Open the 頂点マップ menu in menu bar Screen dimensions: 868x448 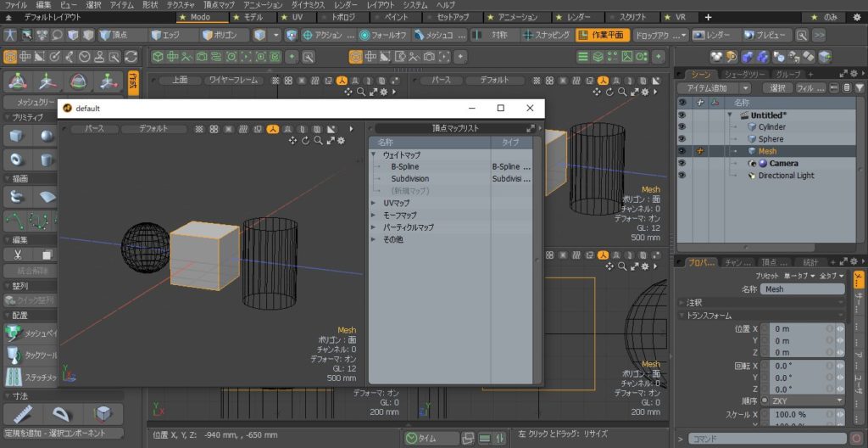pos(218,5)
